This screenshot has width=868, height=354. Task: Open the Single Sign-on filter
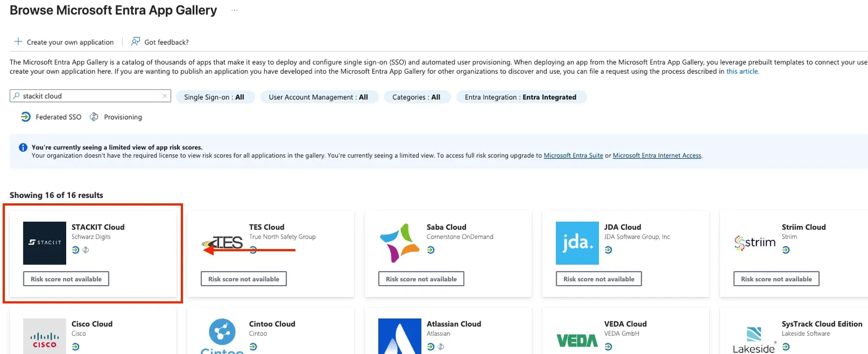[215, 97]
